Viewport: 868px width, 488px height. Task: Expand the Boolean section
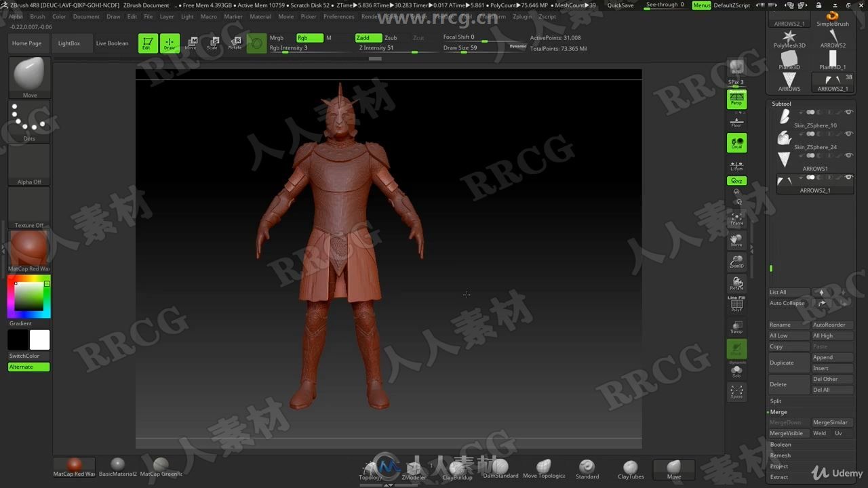(781, 445)
